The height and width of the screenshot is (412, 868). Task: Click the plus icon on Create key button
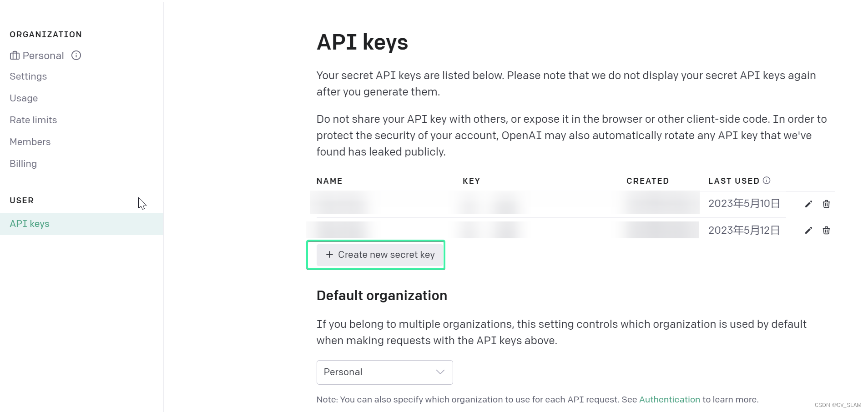click(329, 255)
